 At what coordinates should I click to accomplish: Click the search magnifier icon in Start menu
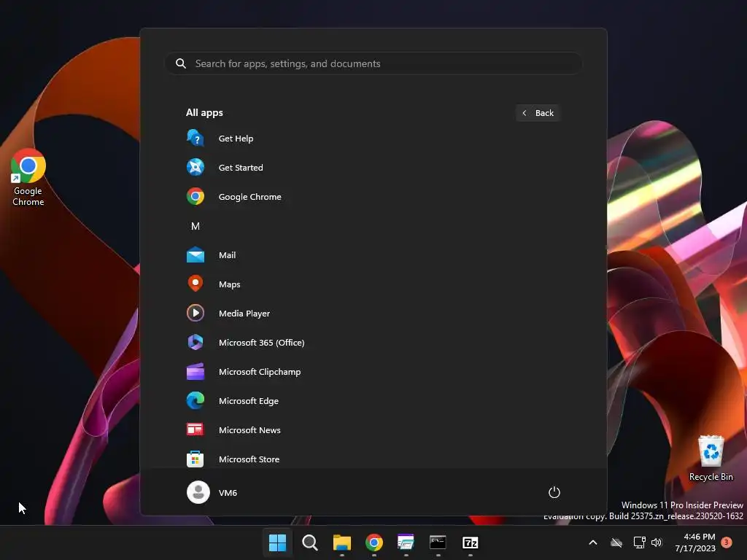coord(181,63)
